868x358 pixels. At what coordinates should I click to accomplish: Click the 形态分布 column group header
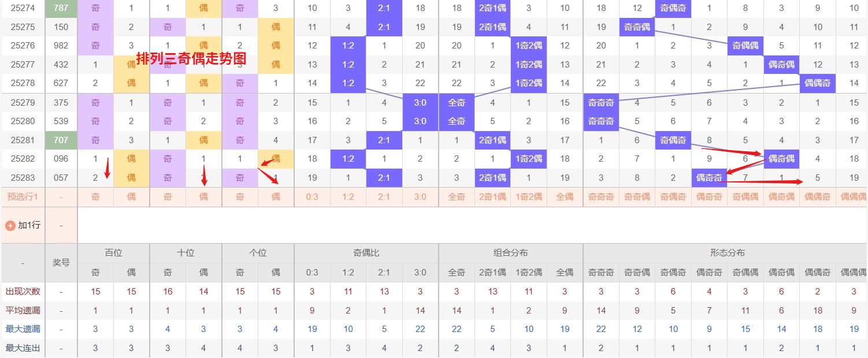727,253
